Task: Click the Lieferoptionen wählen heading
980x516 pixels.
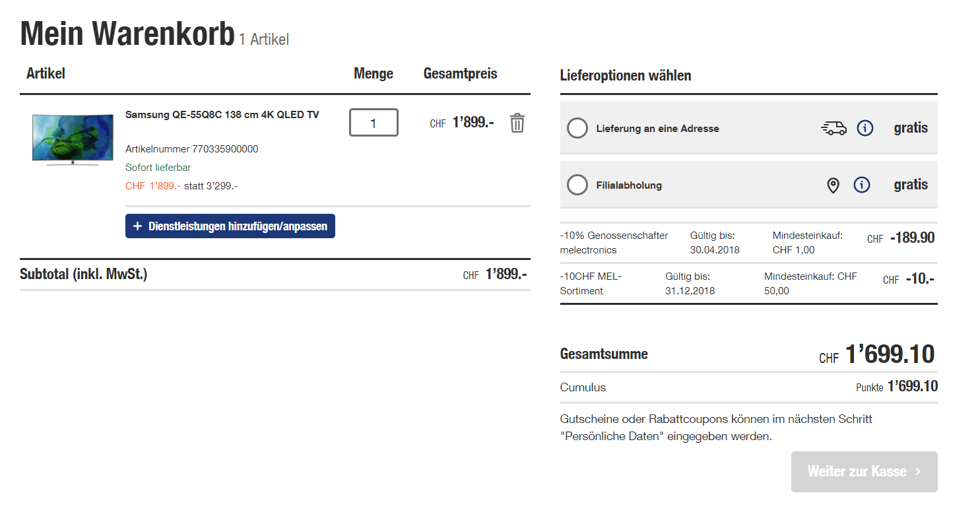Action: pos(625,76)
